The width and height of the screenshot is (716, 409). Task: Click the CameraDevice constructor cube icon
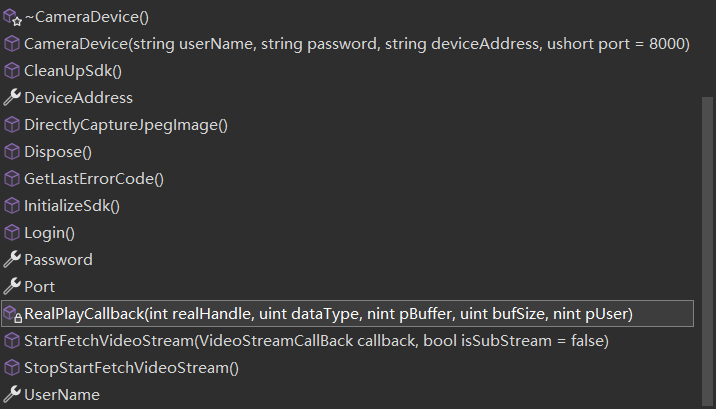click(12, 44)
